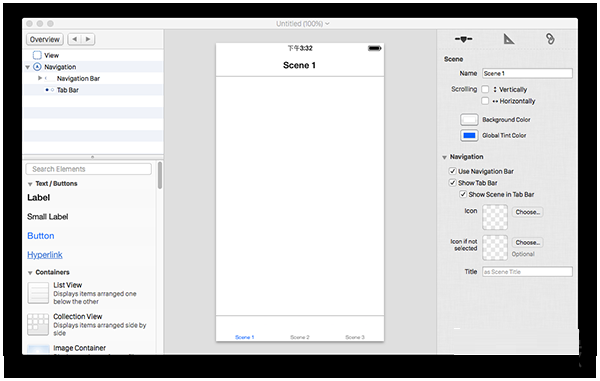Click the List View icon
Image resolution: width=600 pixels, height=381 pixels.
click(x=38, y=293)
